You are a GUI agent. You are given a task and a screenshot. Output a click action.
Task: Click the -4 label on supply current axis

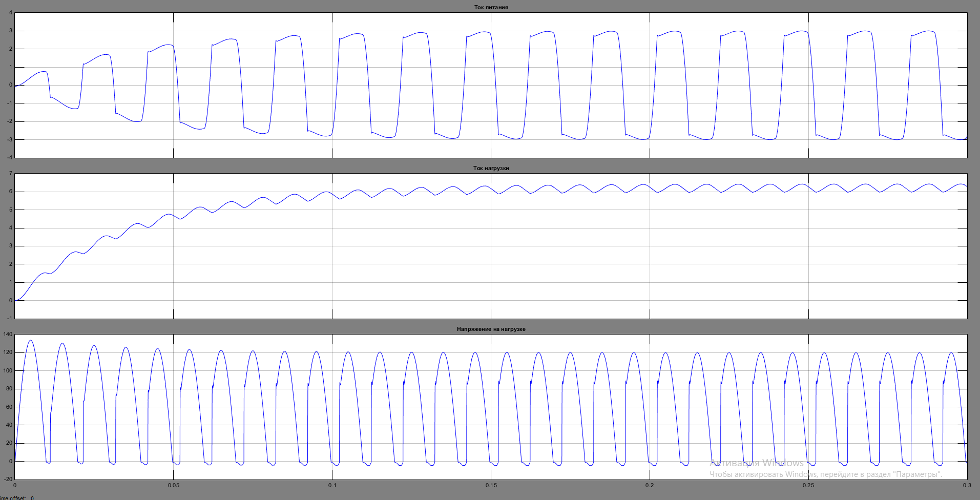pyautogui.click(x=9, y=157)
